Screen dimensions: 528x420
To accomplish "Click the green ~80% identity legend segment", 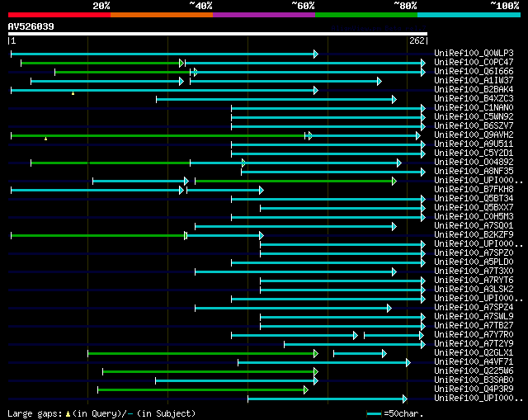I will point(366,15).
